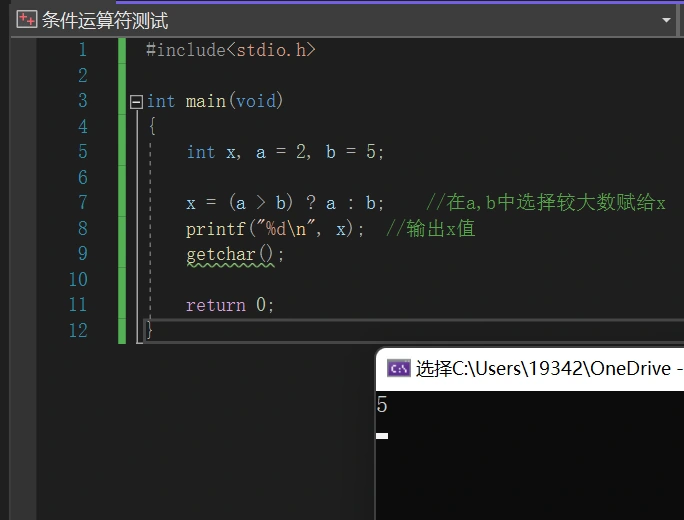Screen dimensions: 684x520
Task: Click the green change bar beside line 5
Action: pyautogui.click(x=122, y=152)
